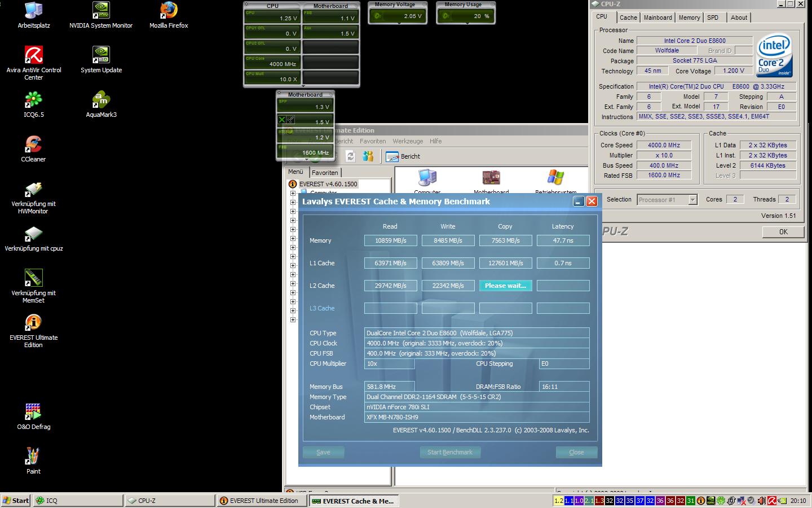Click the OK button in CPU-Z
This screenshot has height=508, width=812.
pos(783,232)
